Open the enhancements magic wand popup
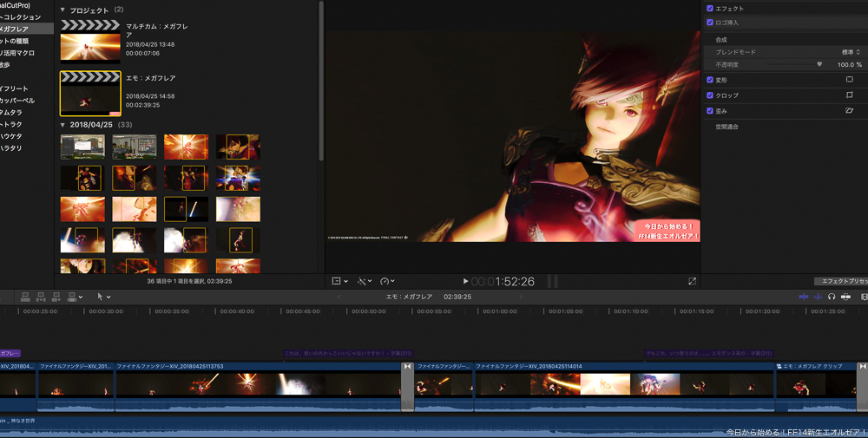 365,282
